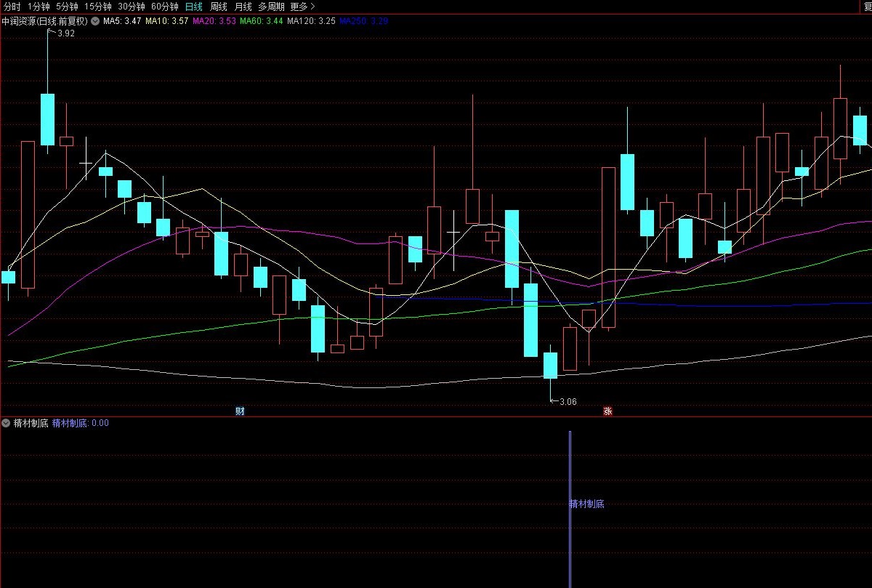
Task: Click the 复 button at top right
Action: coord(867,7)
